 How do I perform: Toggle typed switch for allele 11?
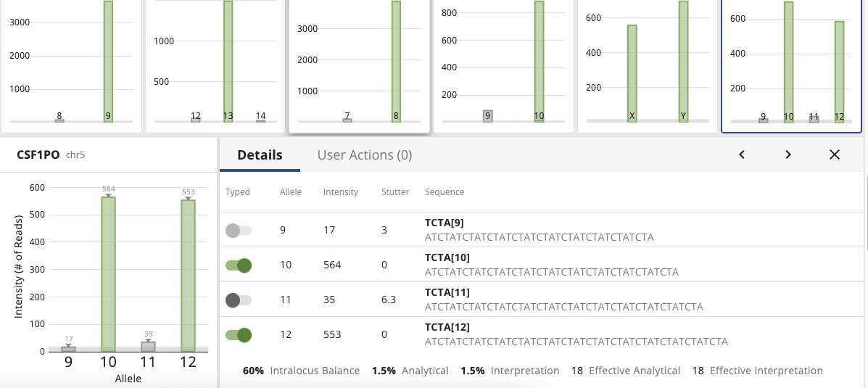click(x=239, y=300)
